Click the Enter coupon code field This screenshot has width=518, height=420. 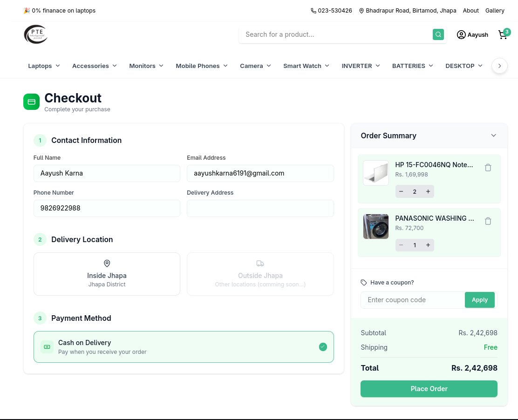click(413, 300)
